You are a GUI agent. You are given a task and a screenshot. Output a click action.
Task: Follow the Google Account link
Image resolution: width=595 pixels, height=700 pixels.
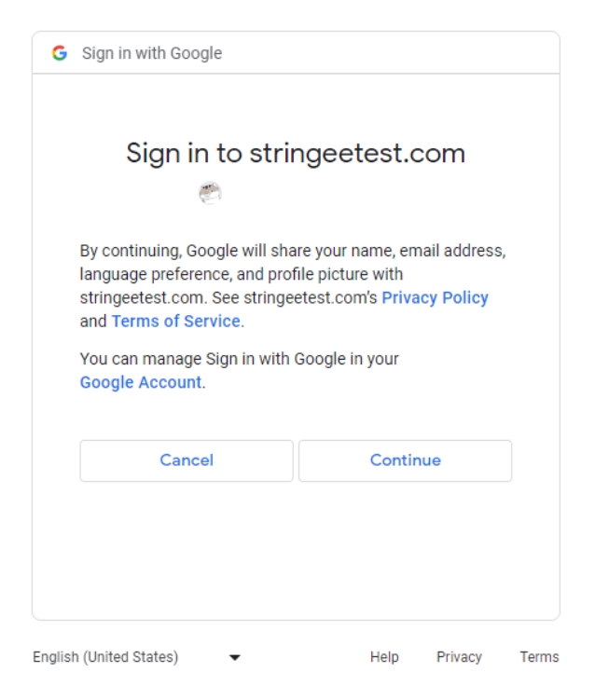click(141, 382)
